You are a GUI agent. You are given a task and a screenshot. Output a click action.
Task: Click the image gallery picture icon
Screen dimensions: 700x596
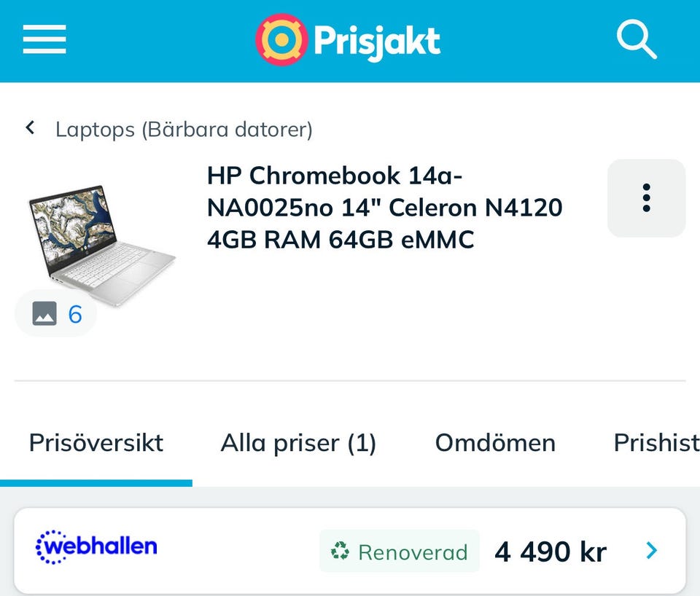click(44, 315)
